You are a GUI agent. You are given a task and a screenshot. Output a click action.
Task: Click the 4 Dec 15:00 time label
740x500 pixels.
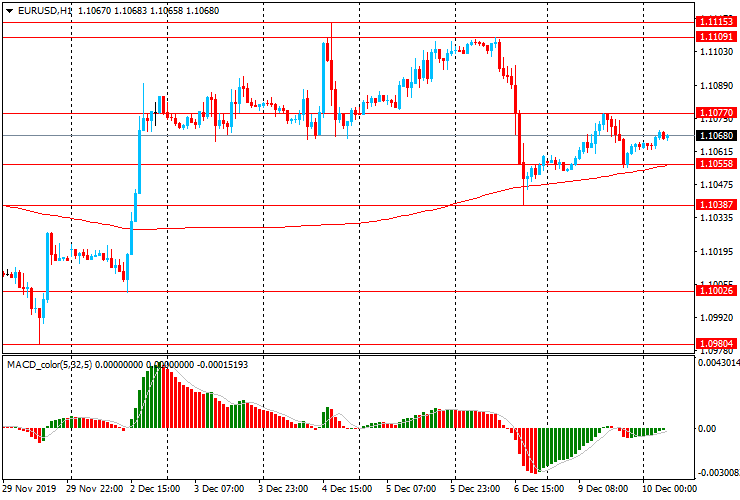pos(347,489)
